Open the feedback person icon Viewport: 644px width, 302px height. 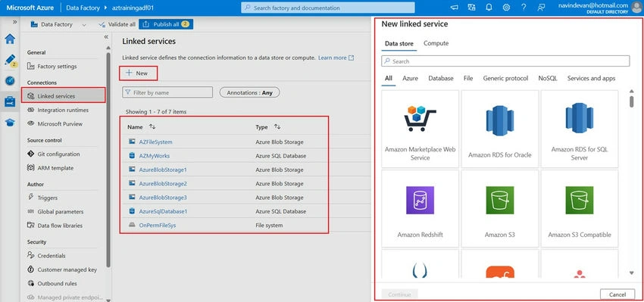tap(541, 8)
